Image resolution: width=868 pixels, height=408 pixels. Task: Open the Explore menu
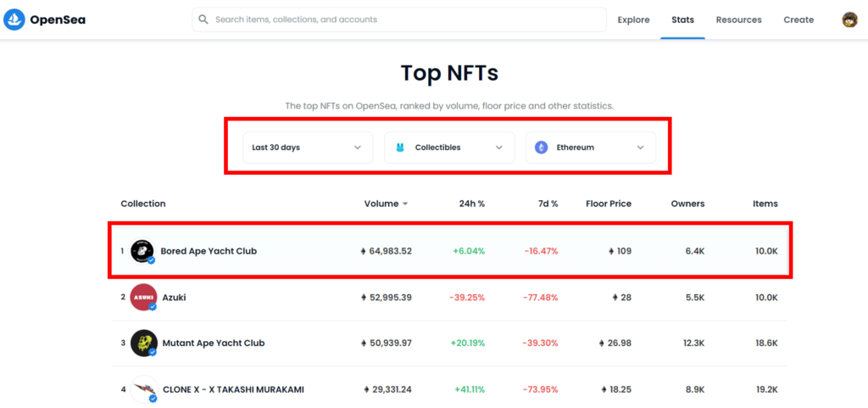tap(633, 20)
